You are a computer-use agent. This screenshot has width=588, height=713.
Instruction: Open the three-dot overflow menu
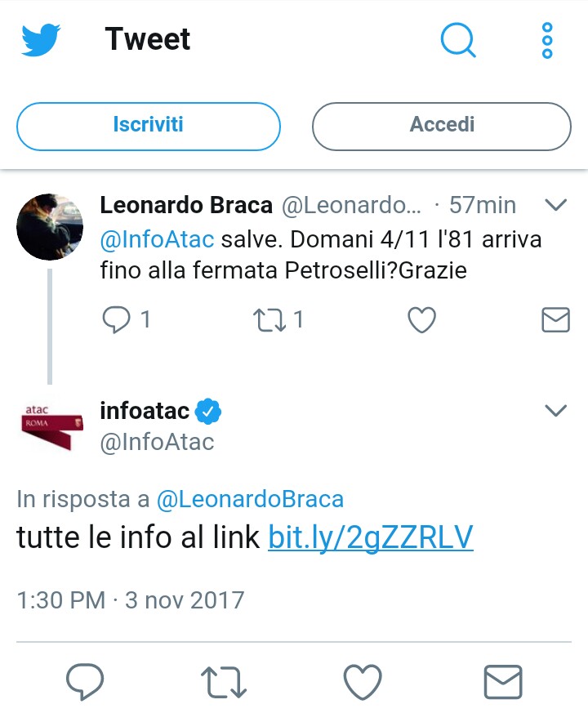547,40
